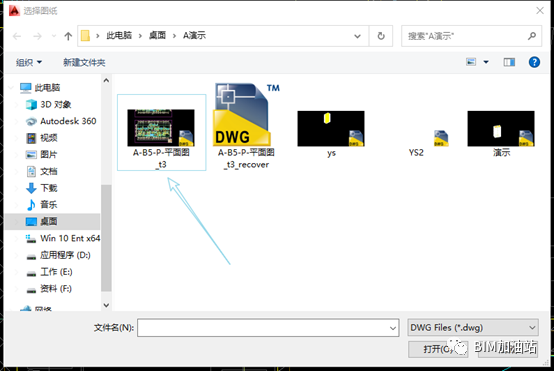The height and width of the screenshot is (371, 554).
Task: Open the help button
Action: [534, 62]
